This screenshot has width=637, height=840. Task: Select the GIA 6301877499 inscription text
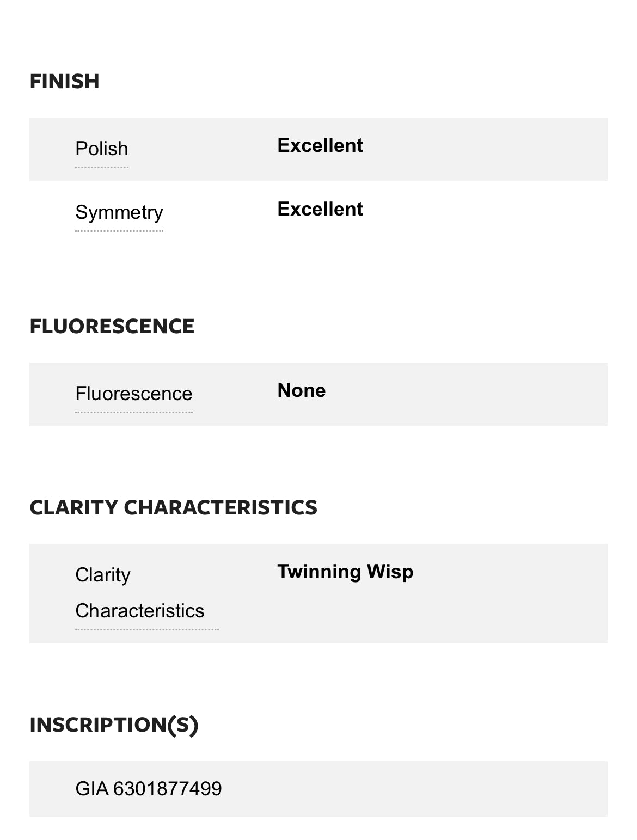(149, 789)
